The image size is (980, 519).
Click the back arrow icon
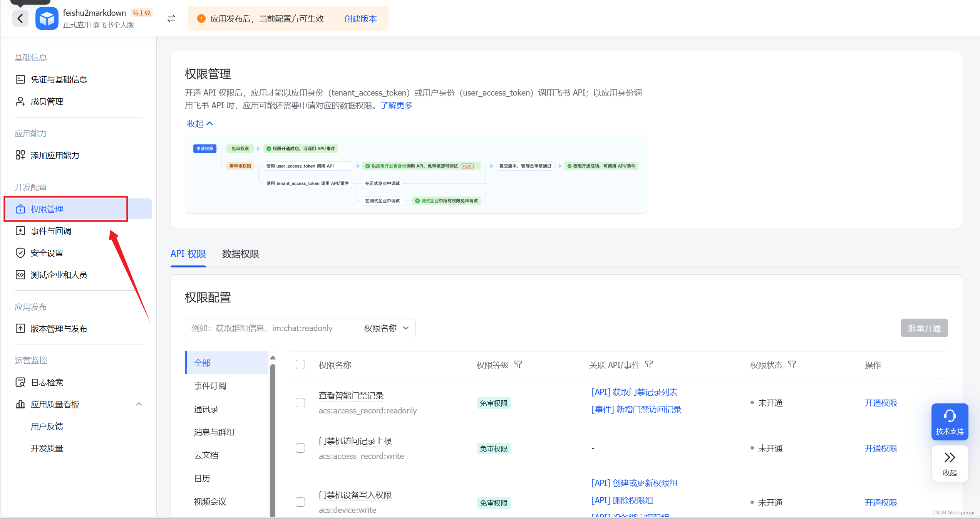[x=20, y=18]
